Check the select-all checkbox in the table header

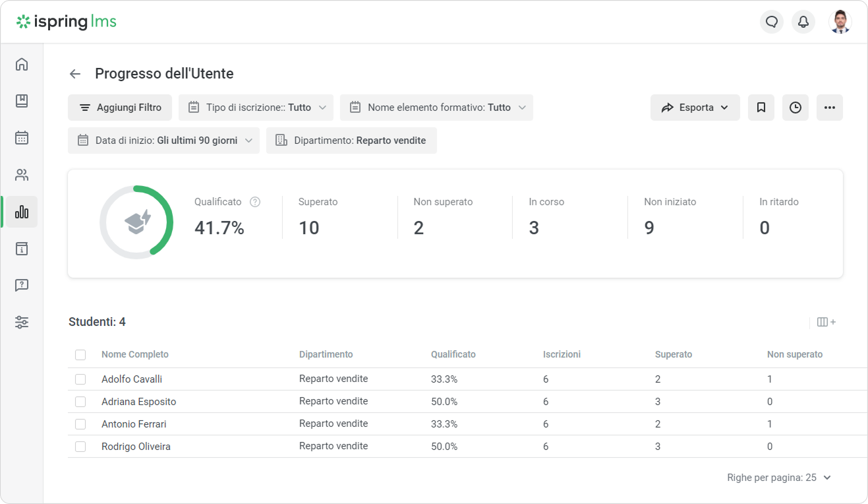(80, 355)
